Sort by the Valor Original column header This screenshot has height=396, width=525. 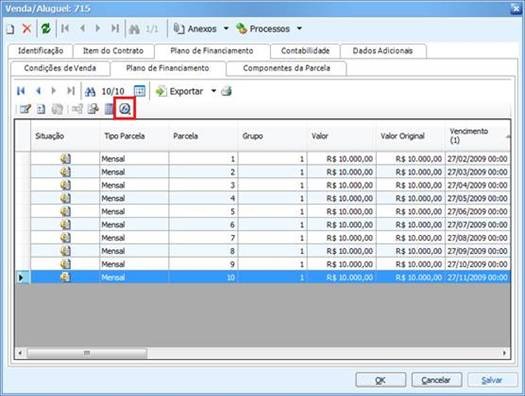click(x=410, y=136)
